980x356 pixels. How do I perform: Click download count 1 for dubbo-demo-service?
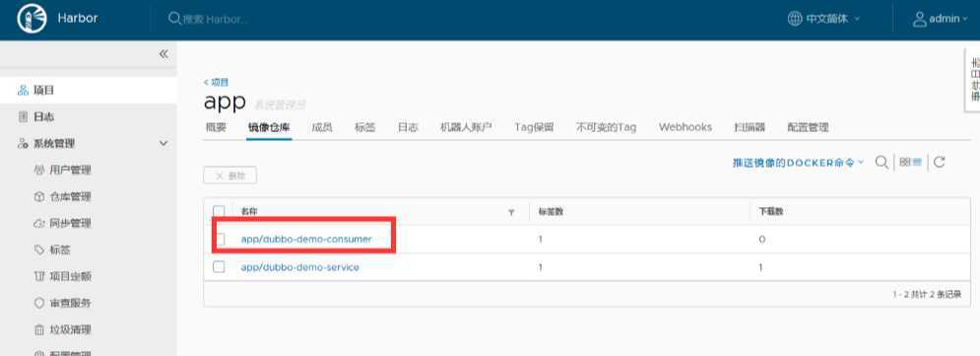pos(760,268)
